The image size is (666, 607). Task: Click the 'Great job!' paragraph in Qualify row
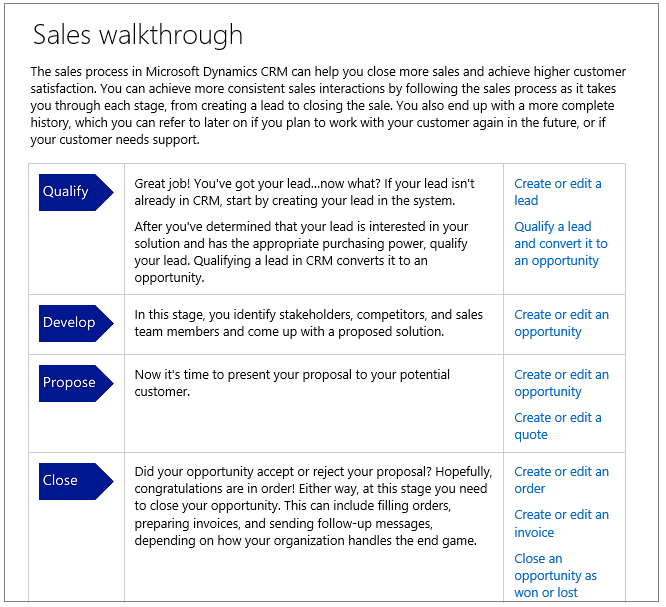pos(305,192)
